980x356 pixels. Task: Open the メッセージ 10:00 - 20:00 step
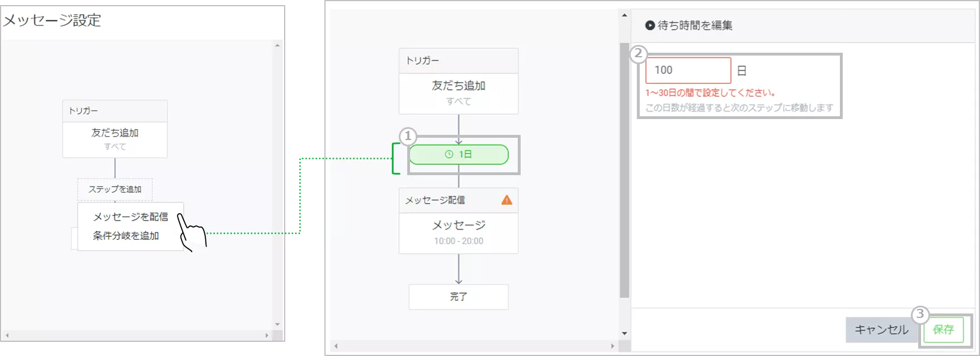coord(458,232)
